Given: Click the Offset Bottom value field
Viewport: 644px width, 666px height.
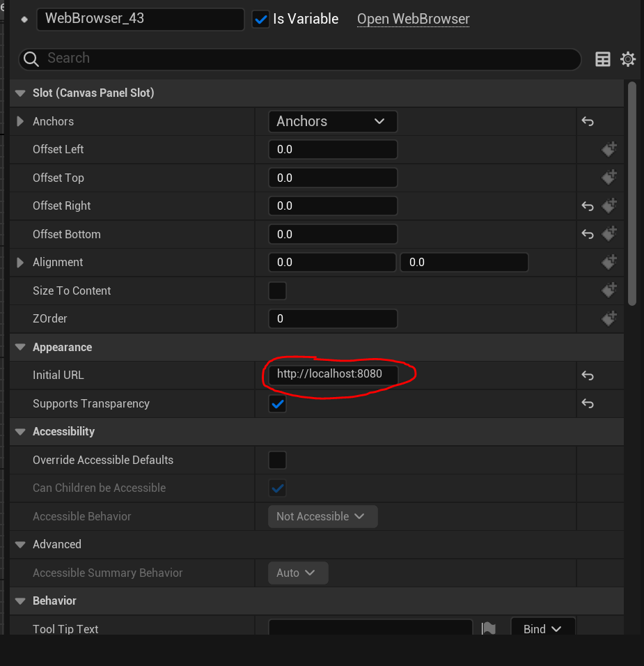Looking at the screenshot, I should coord(333,234).
